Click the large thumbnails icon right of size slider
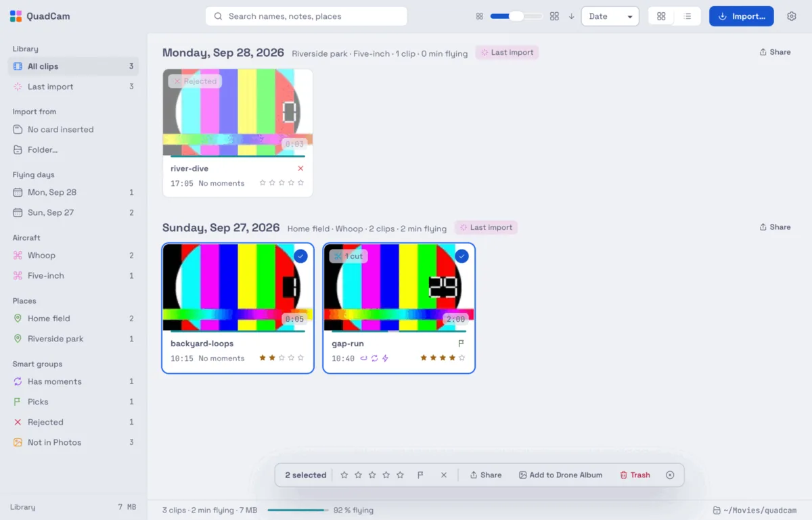Viewport: 812px width, 520px height. (x=554, y=16)
